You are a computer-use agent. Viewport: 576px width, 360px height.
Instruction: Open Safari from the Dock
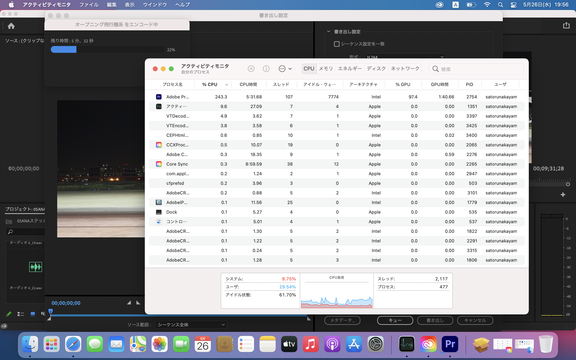click(x=73, y=344)
